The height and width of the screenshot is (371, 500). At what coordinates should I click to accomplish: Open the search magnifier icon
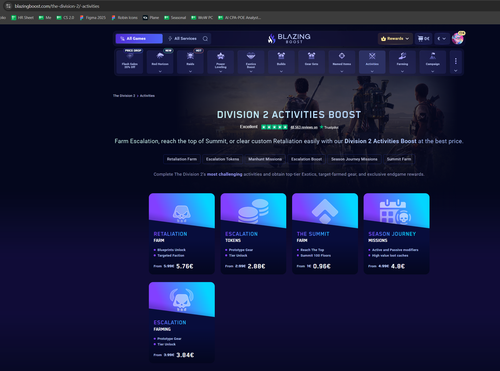click(205, 39)
